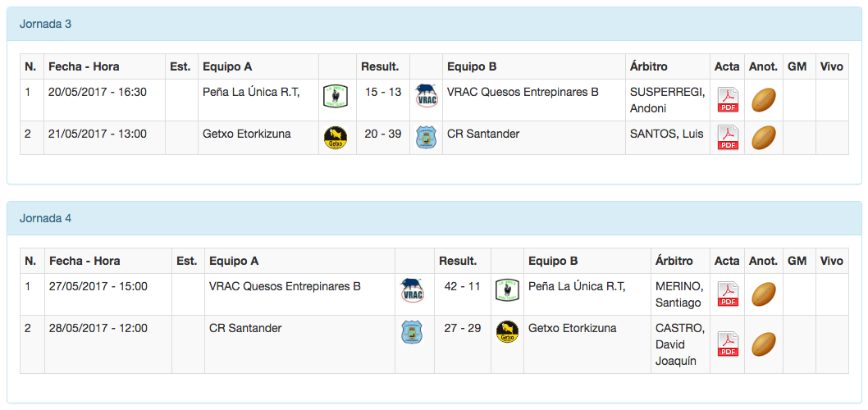Open PDF acta for Getxo Etorkizuna vs CR Santander, Jornada 3
Screen dimensions: 868x410
click(x=728, y=137)
